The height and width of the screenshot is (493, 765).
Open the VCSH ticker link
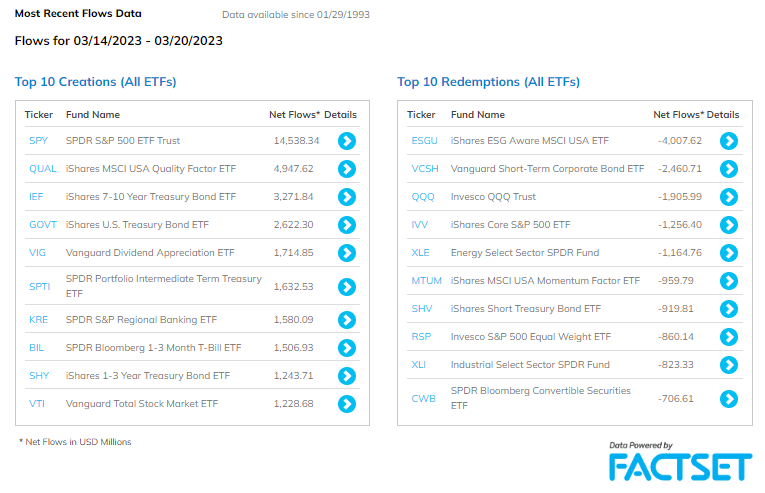(425, 168)
